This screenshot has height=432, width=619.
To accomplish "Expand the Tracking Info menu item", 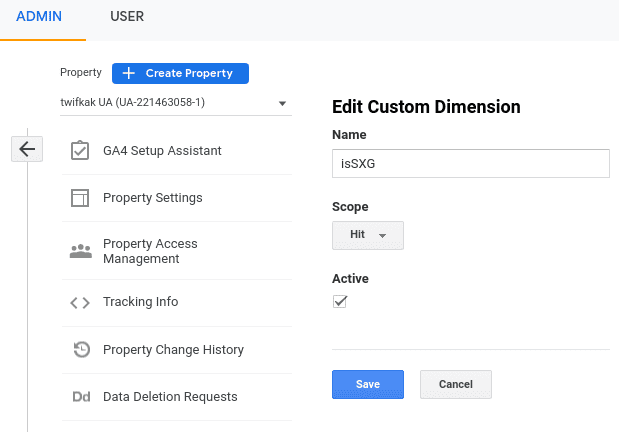I will tap(140, 302).
